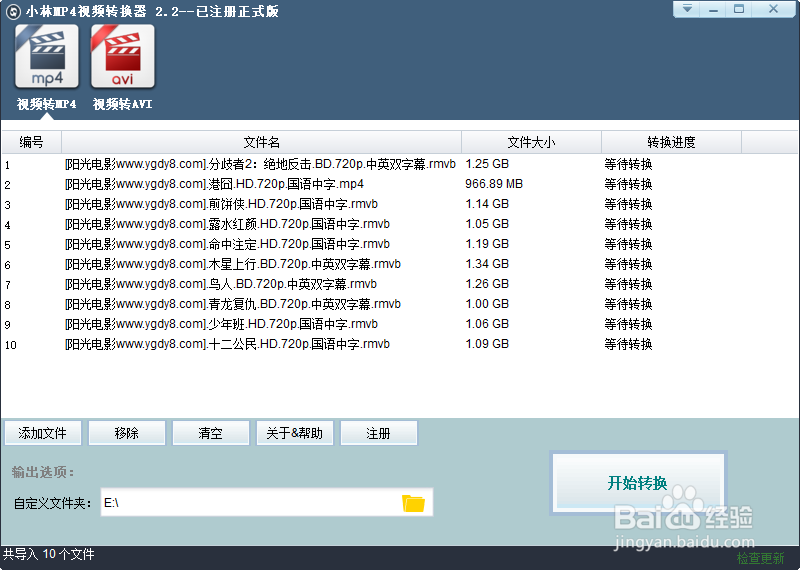
Task: Sort by 编号 column header
Action: coord(32,142)
